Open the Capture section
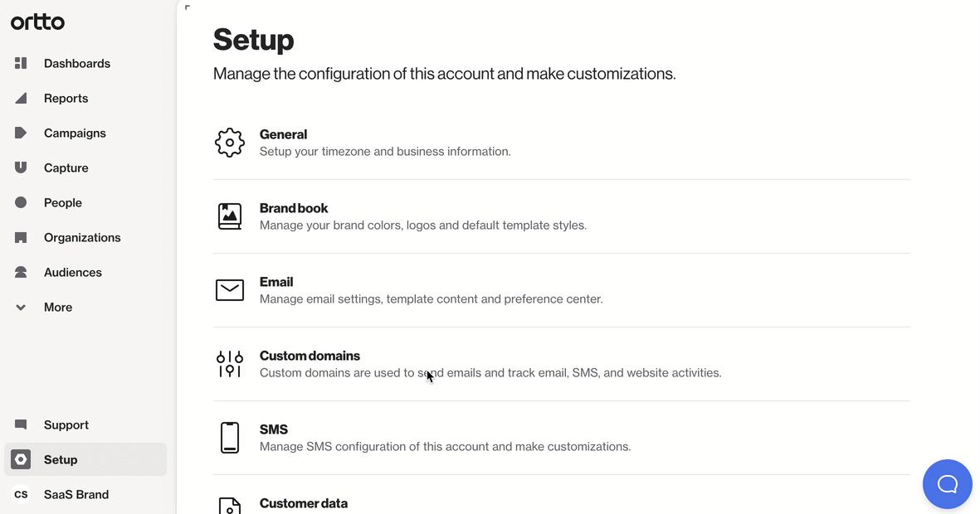Screen dimensions: 980x514 click(x=66, y=168)
